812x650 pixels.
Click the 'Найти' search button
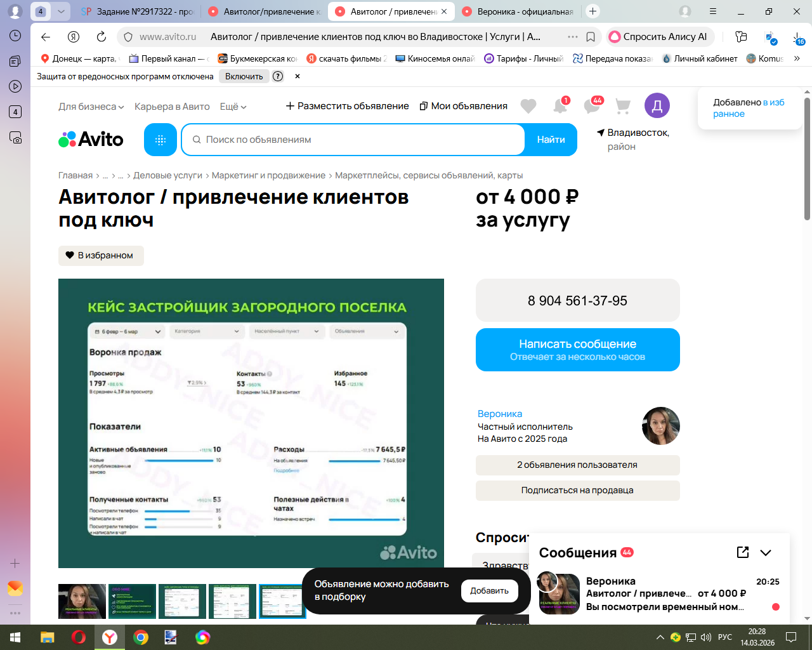551,140
